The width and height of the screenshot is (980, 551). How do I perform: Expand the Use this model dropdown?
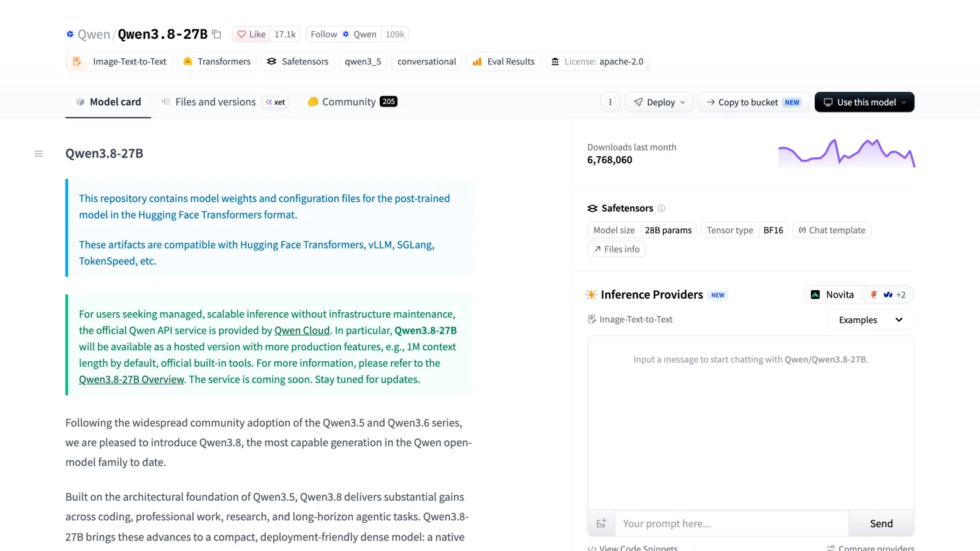pyautogui.click(x=864, y=102)
